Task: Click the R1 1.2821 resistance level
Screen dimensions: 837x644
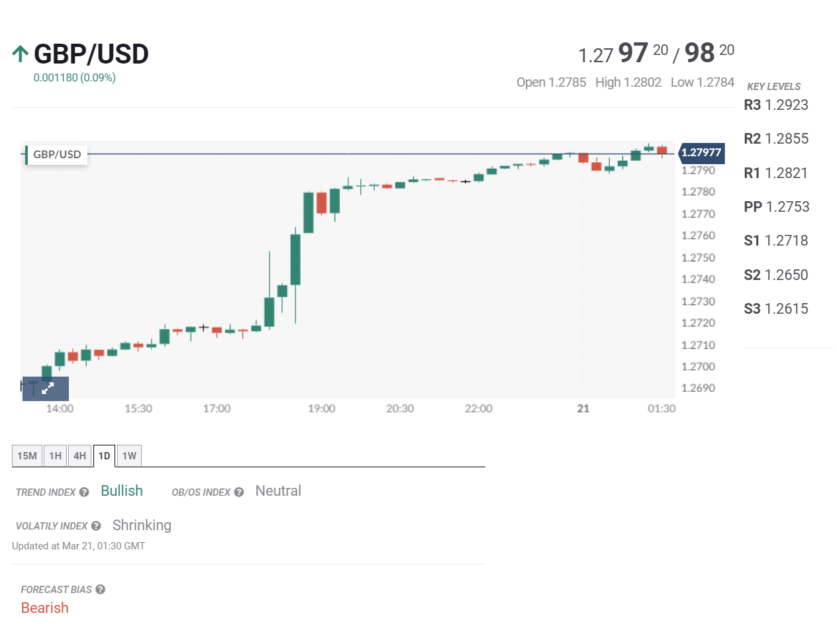Action: 776,173
